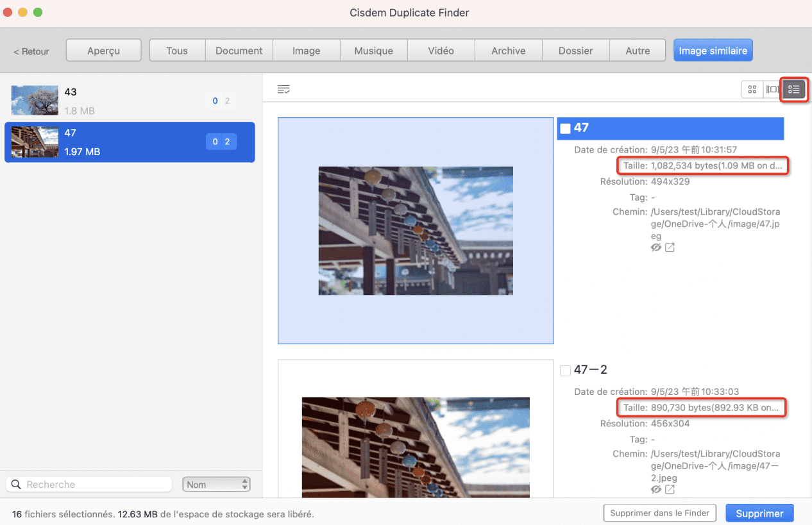
Task: Select the Archive tab
Action: click(x=509, y=51)
